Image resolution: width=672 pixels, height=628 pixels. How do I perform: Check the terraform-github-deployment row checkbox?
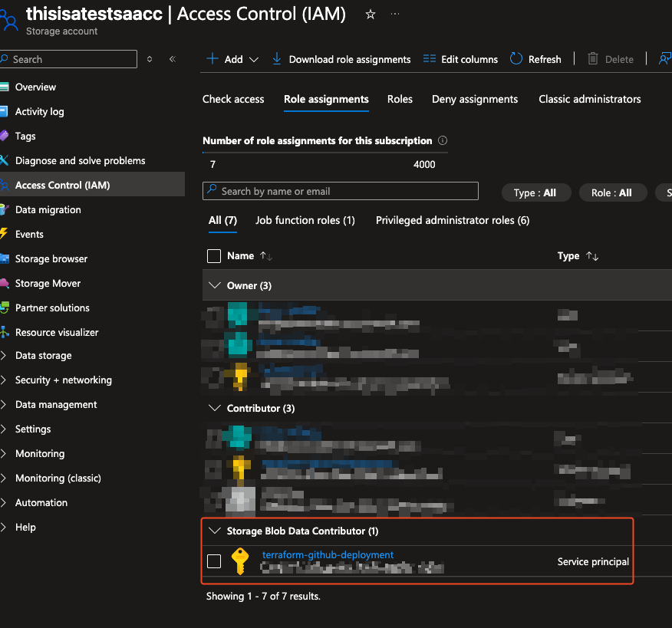214,561
